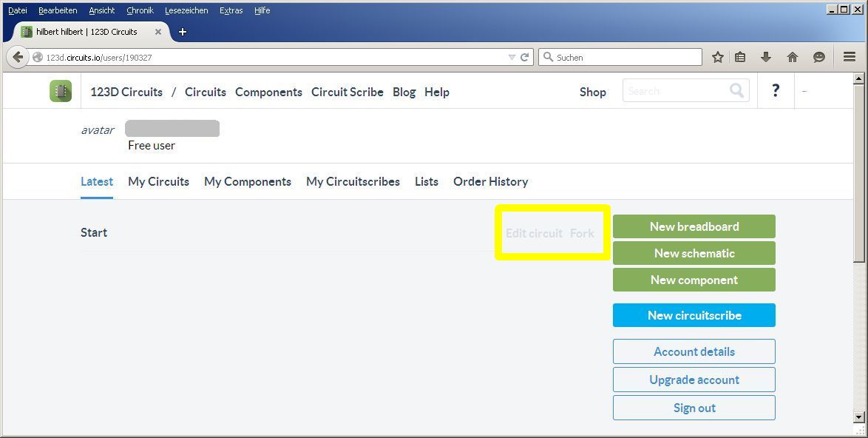The width and height of the screenshot is (868, 438).
Task: Open the Datei menu
Action: tap(18, 10)
